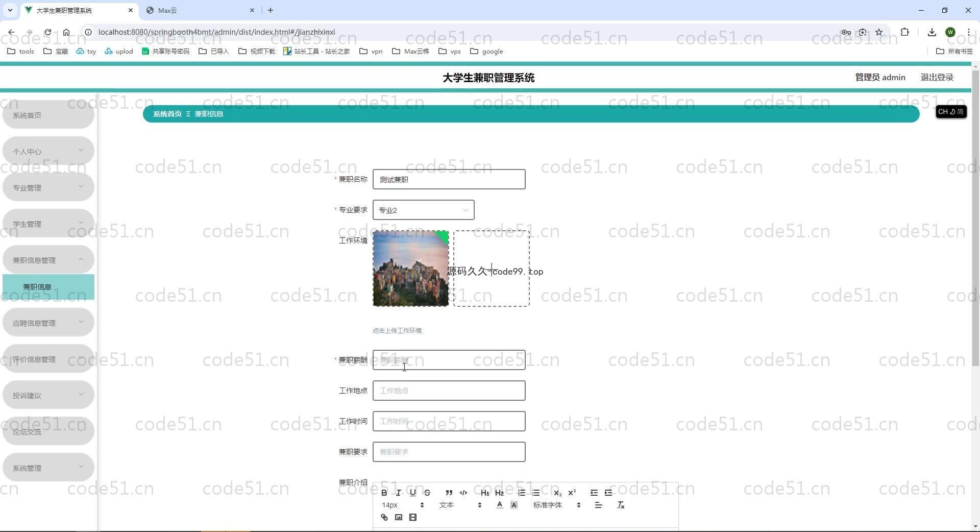Increase indent in the editor
Viewport: 980px width, 532px height.
point(608,493)
